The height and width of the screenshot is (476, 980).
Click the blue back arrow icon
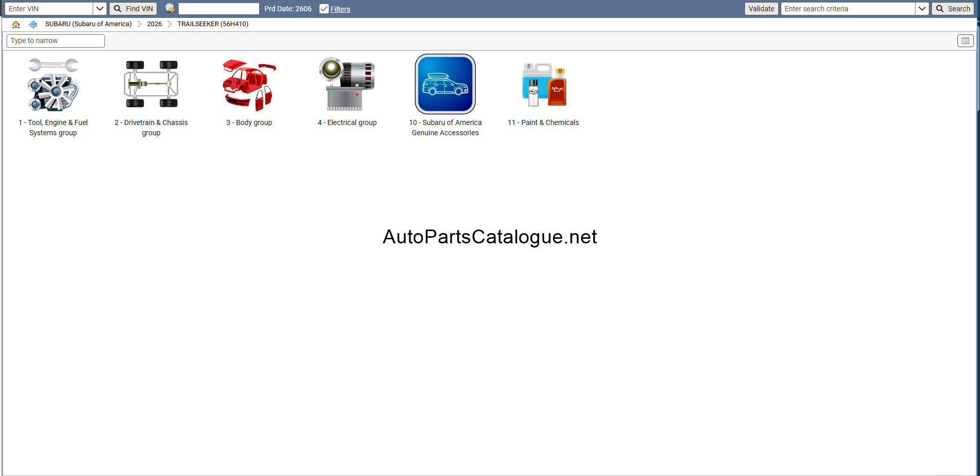point(33,24)
